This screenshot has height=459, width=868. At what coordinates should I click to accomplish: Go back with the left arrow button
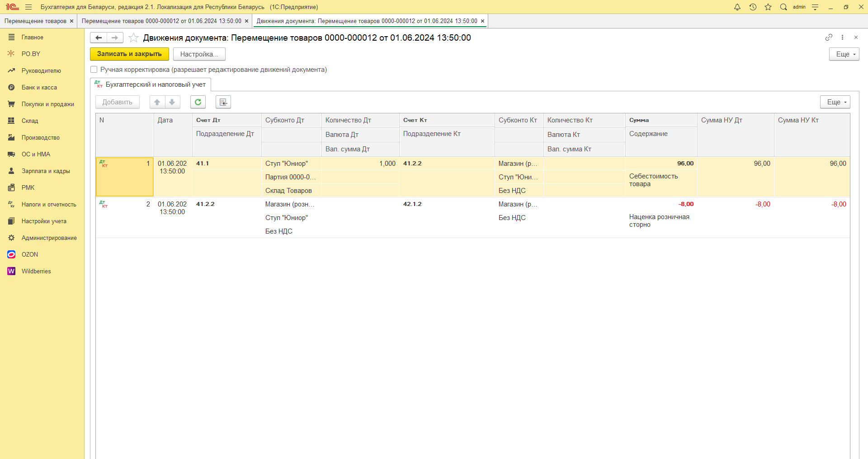(x=99, y=37)
